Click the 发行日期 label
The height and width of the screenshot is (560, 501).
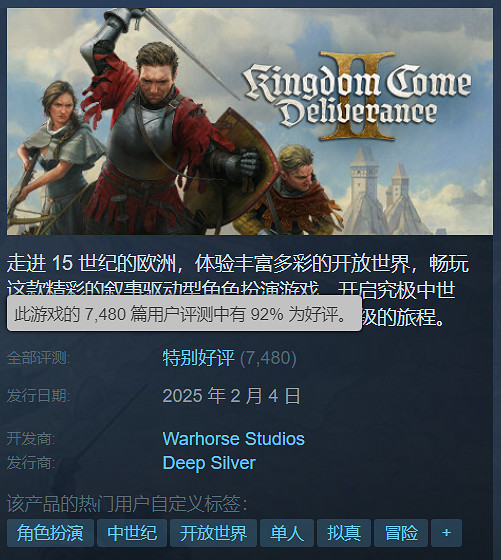pos(39,396)
